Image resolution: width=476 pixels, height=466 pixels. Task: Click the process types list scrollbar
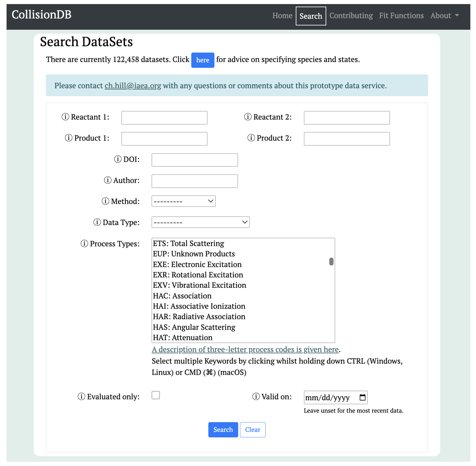331,262
